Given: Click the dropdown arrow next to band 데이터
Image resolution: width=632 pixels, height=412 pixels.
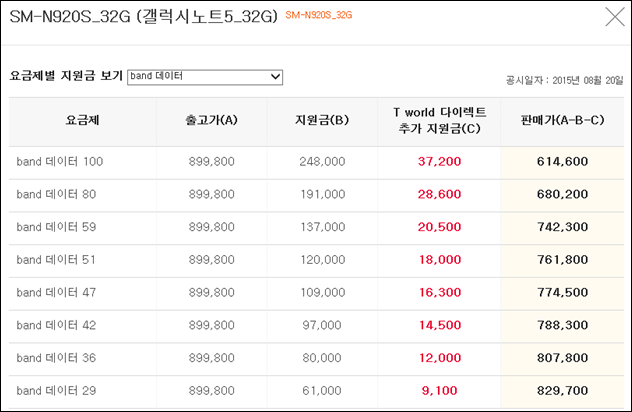Looking at the screenshot, I should click(x=276, y=77).
